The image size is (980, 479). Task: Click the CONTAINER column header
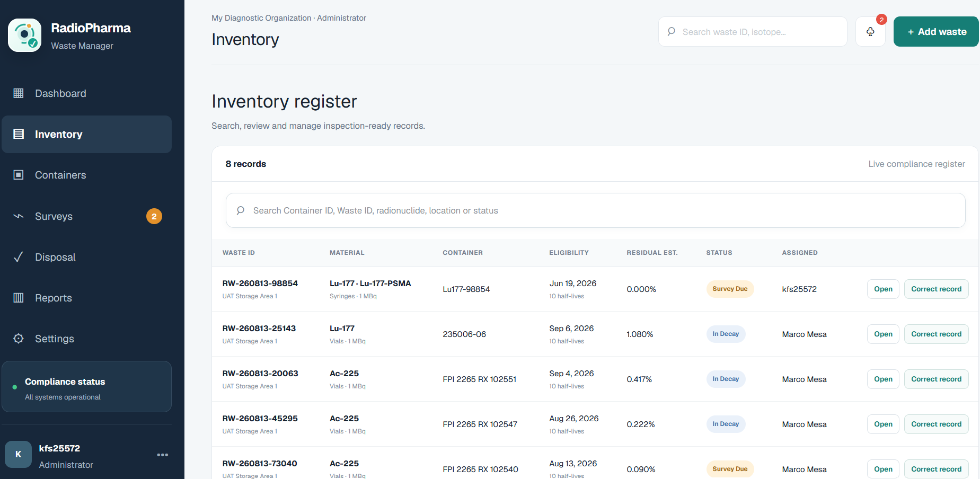tap(463, 253)
